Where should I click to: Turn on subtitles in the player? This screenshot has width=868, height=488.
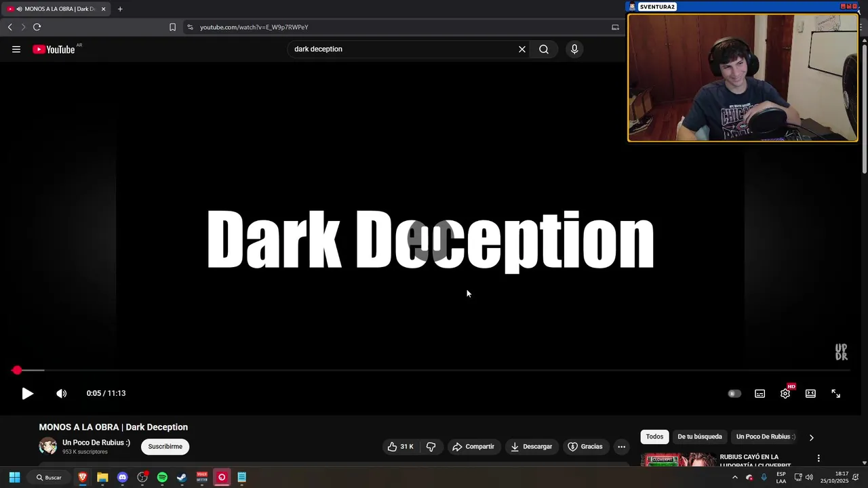click(759, 393)
